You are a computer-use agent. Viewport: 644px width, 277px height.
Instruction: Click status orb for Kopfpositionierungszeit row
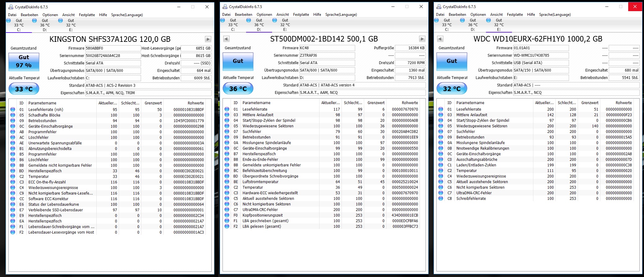227,215
